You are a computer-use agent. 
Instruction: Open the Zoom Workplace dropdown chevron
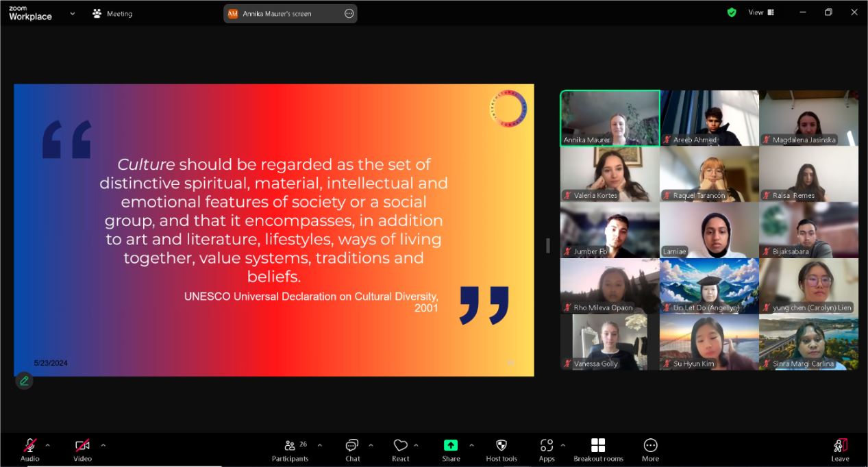73,13
